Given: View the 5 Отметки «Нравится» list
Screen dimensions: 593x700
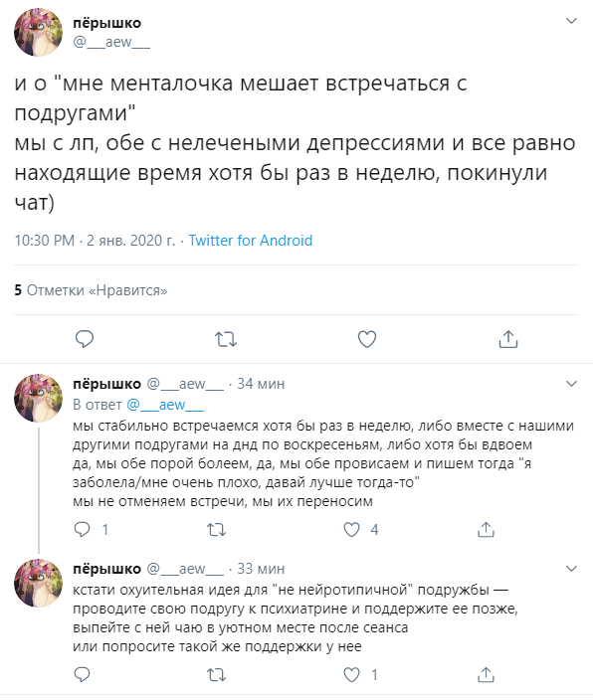Looking at the screenshot, I should pyautogui.click(x=91, y=290).
